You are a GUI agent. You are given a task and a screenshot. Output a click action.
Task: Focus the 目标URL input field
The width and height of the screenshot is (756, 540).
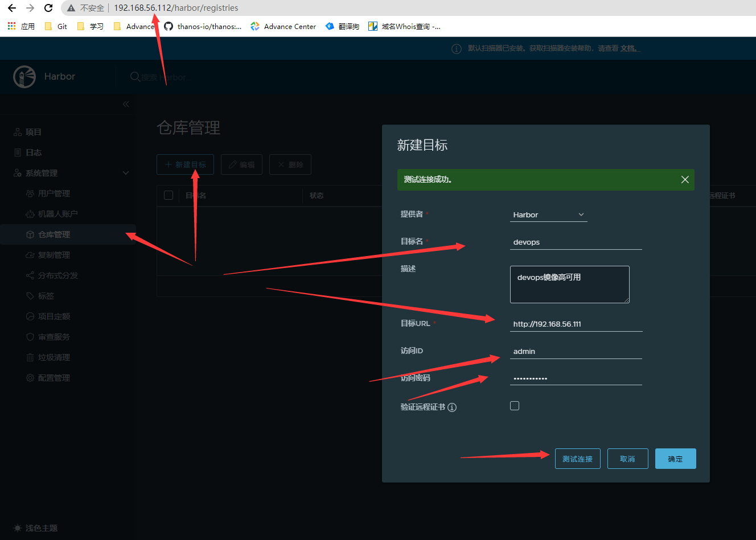[576, 324]
